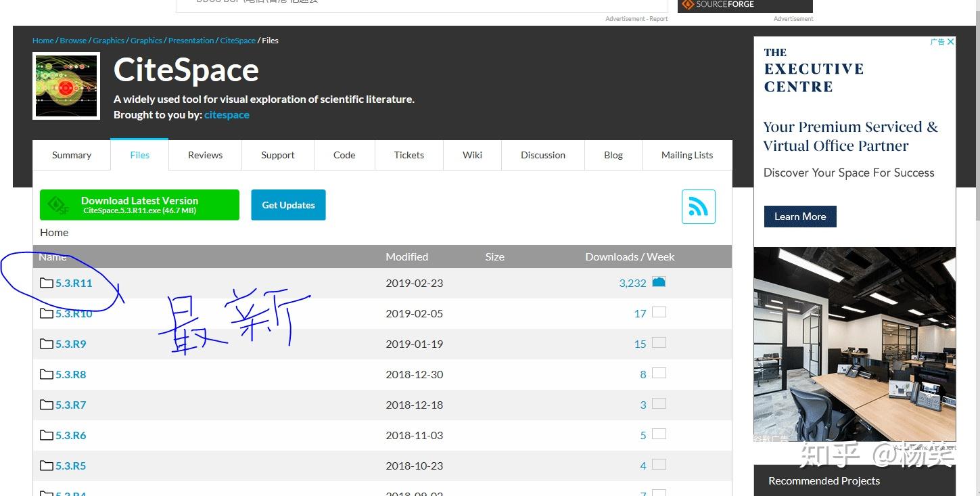Viewport: 980px width, 496px height.
Task: Click the 15 downloads count
Action: tap(640, 344)
